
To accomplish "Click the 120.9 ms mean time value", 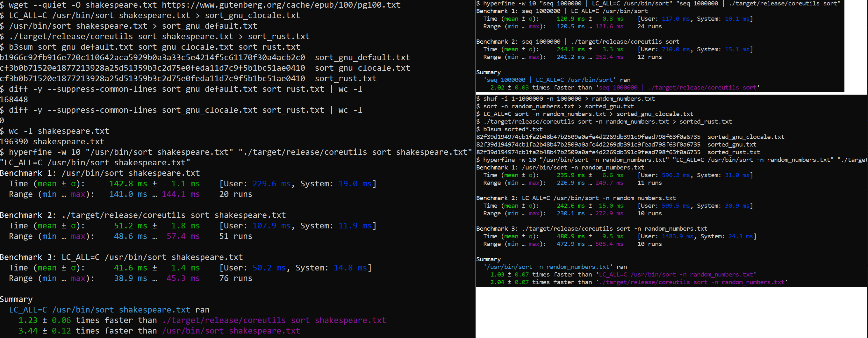I will point(570,19).
